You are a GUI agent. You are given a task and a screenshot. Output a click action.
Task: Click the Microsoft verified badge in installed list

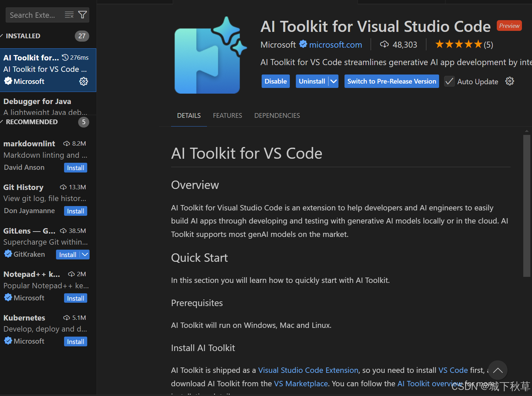coord(8,81)
